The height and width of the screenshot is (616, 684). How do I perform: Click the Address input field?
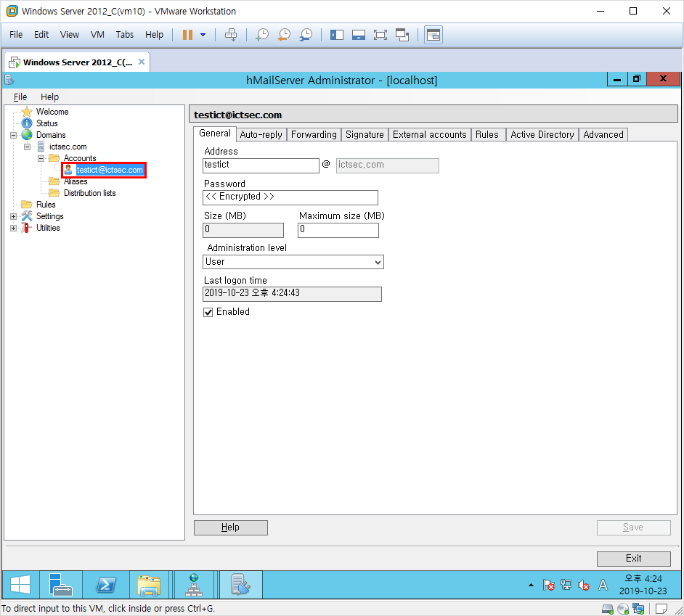pyautogui.click(x=261, y=165)
